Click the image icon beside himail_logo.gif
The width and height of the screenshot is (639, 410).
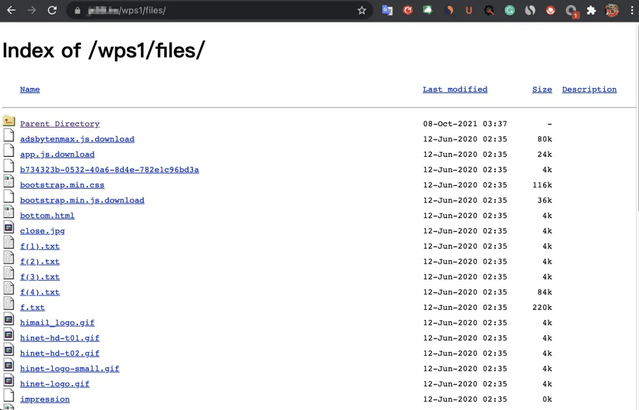[x=9, y=319]
